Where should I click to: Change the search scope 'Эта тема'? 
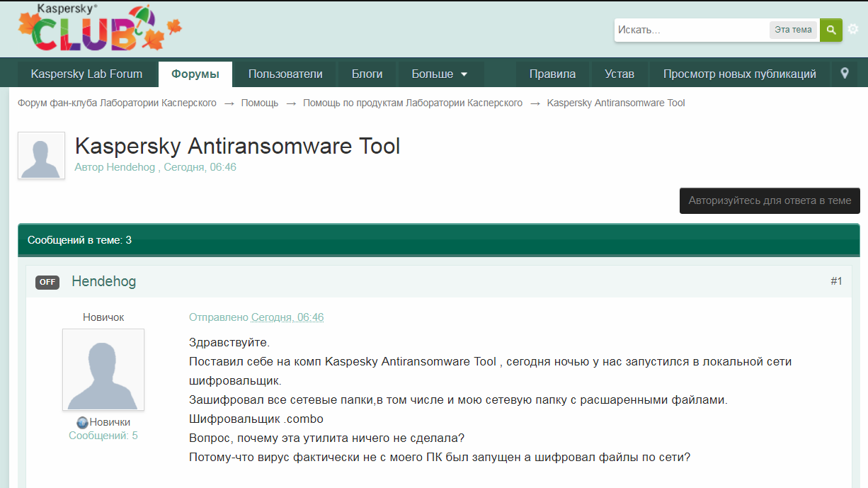(x=793, y=30)
